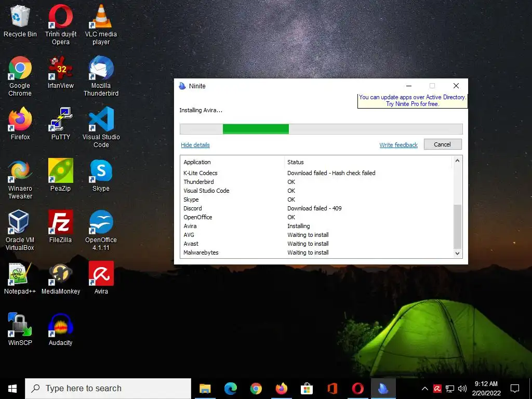Open Office from the taskbar
532x399 pixels.
[332, 389]
